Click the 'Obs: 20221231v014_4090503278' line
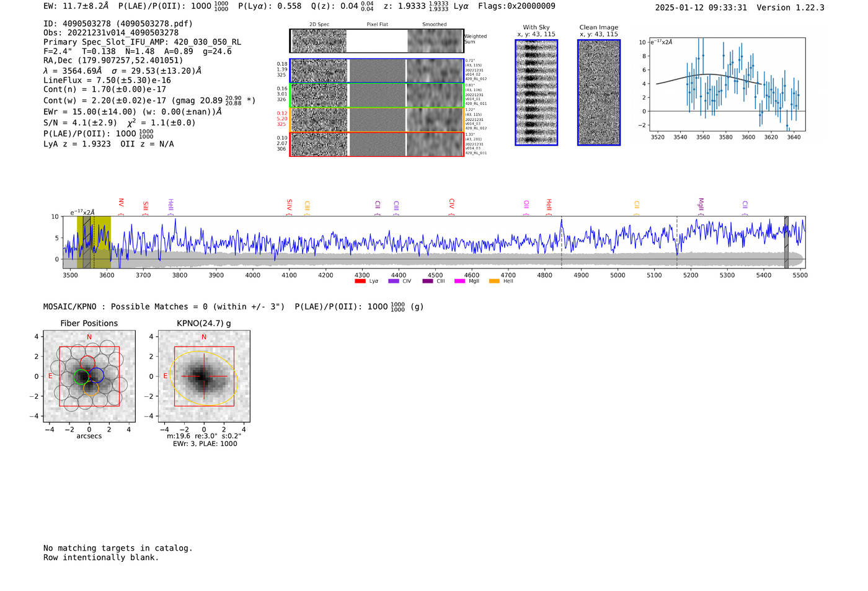Viewport: 868px width, 591px height. click(111, 32)
